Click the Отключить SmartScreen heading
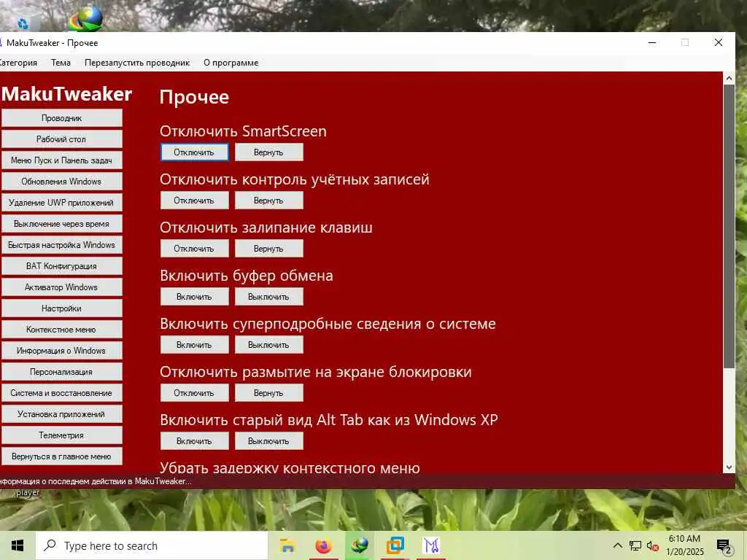747x560 pixels. (243, 131)
